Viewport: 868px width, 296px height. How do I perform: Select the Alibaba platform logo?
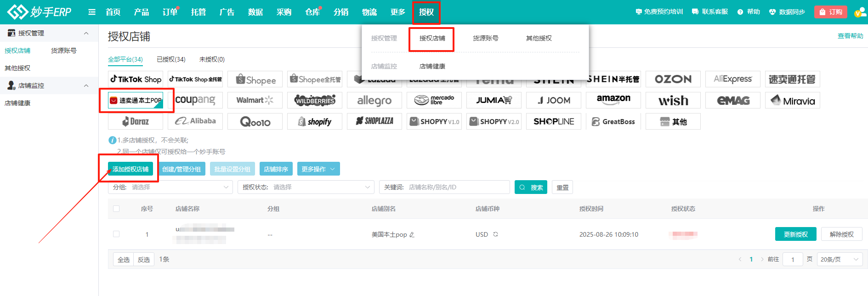195,121
